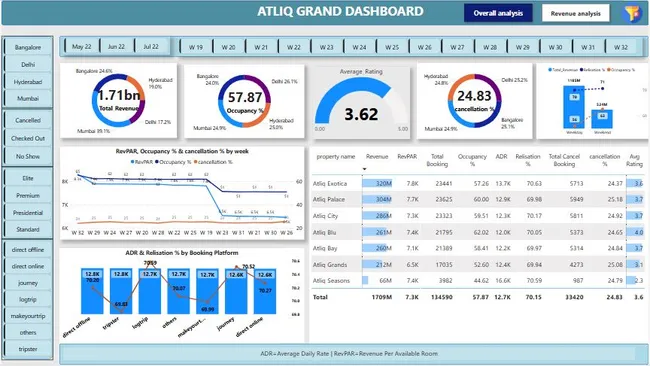Image resolution: width=650 pixels, height=366 pixels.
Task: Select the Hyderabad city slicer
Action: [28, 82]
